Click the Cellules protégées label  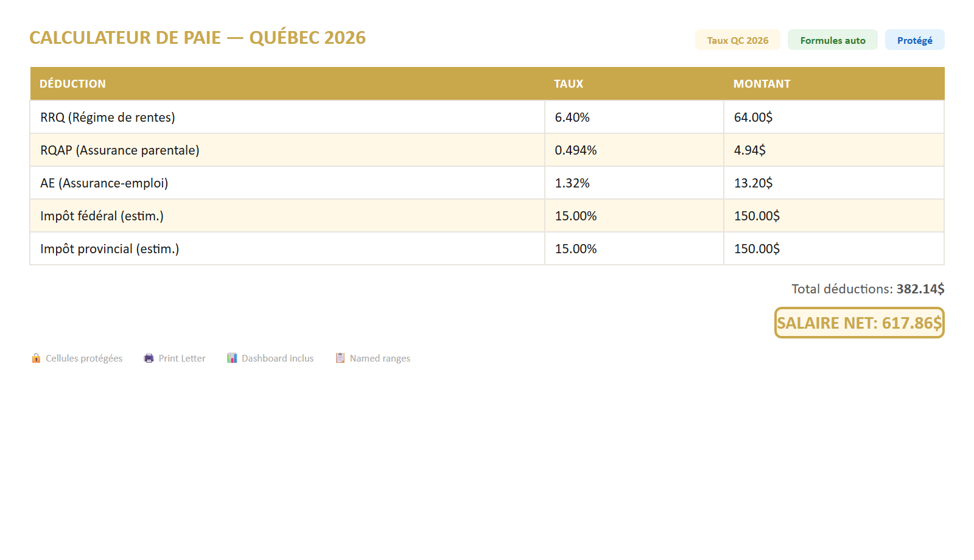tap(84, 359)
